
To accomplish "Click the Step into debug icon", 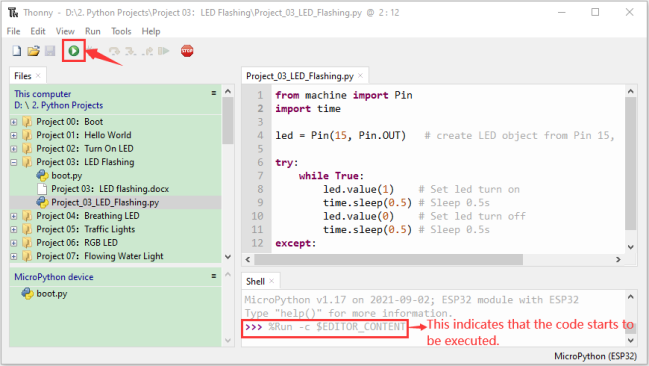I will pyautogui.click(x=131, y=51).
